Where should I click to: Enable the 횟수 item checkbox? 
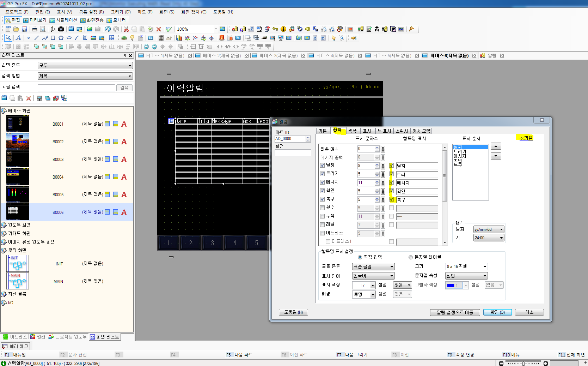pos(322,208)
